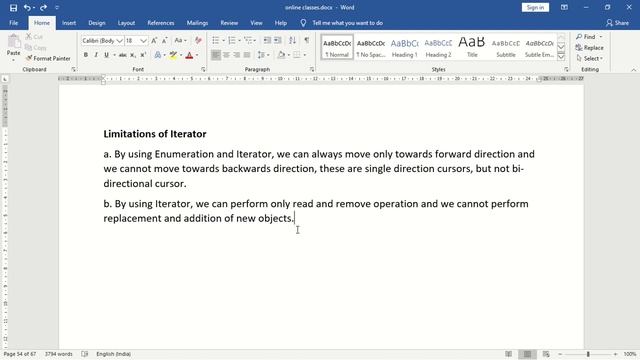640x360 pixels.
Task: Open the Shading color option
Action: coord(281,55)
